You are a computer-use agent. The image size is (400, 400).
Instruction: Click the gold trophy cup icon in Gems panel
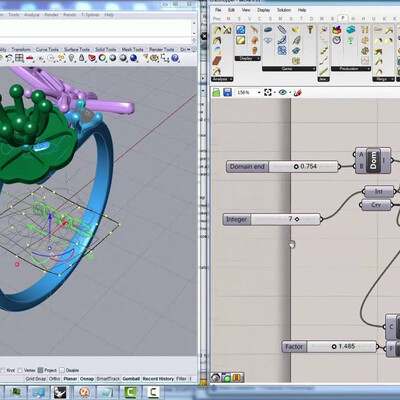[x=310, y=30]
